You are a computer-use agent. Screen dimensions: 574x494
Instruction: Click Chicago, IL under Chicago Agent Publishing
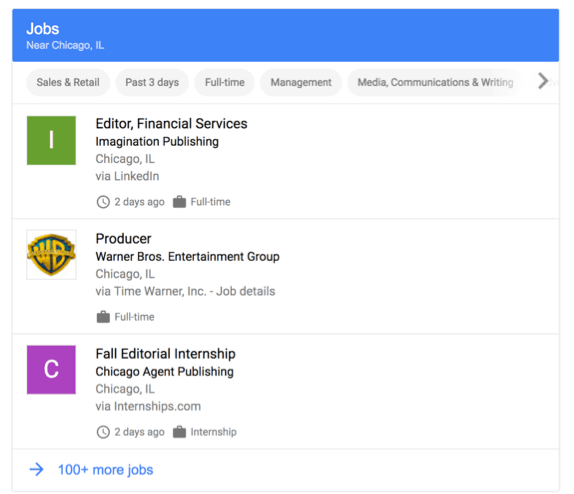pos(125,389)
